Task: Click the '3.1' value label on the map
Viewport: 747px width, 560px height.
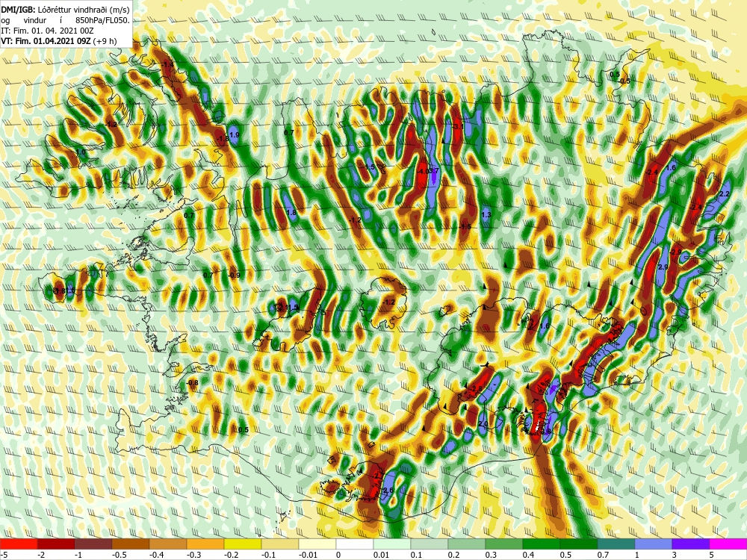Action: coord(458,127)
